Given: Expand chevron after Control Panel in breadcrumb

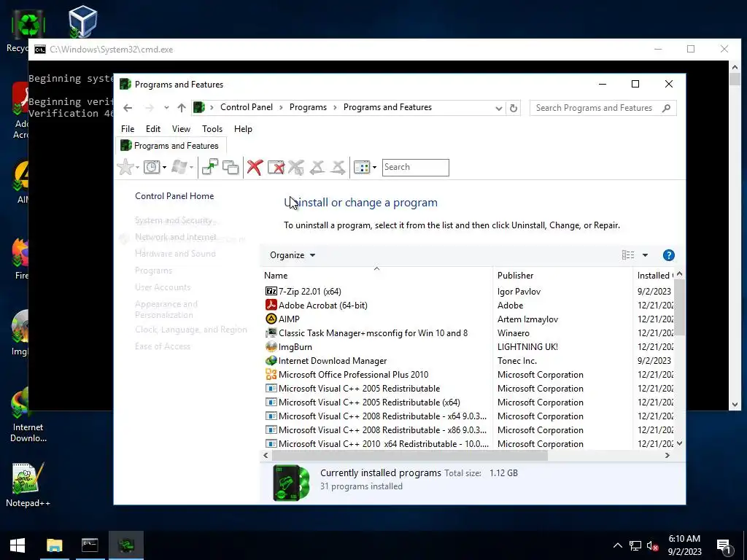Looking at the screenshot, I should (x=281, y=108).
